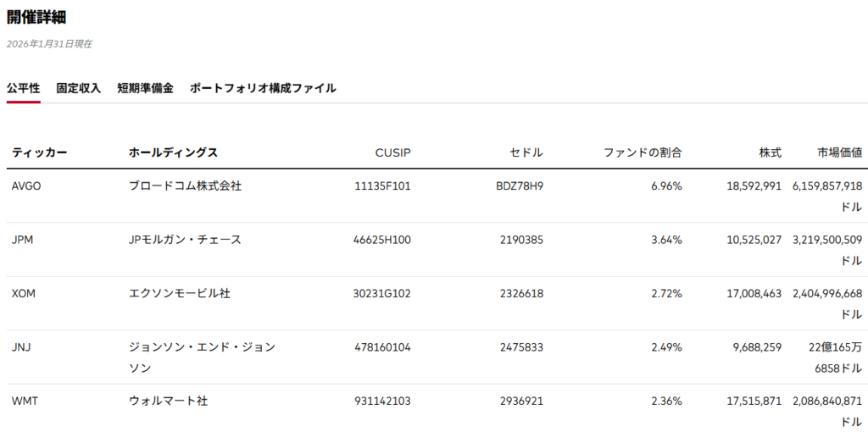This screenshot has height=432, width=868.
Task: Click the 株式 column header
Action: (x=770, y=152)
